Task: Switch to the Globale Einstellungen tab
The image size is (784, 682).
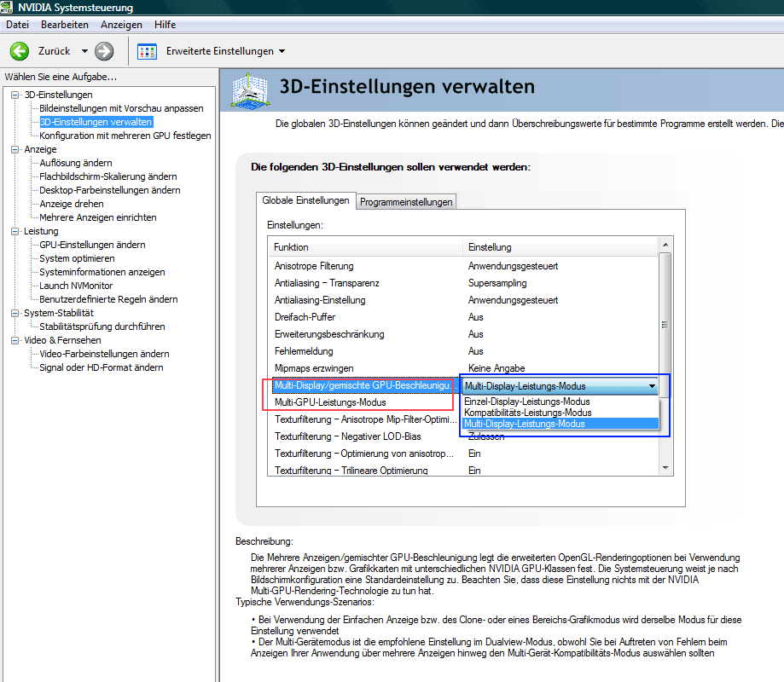Action: tap(305, 200)
